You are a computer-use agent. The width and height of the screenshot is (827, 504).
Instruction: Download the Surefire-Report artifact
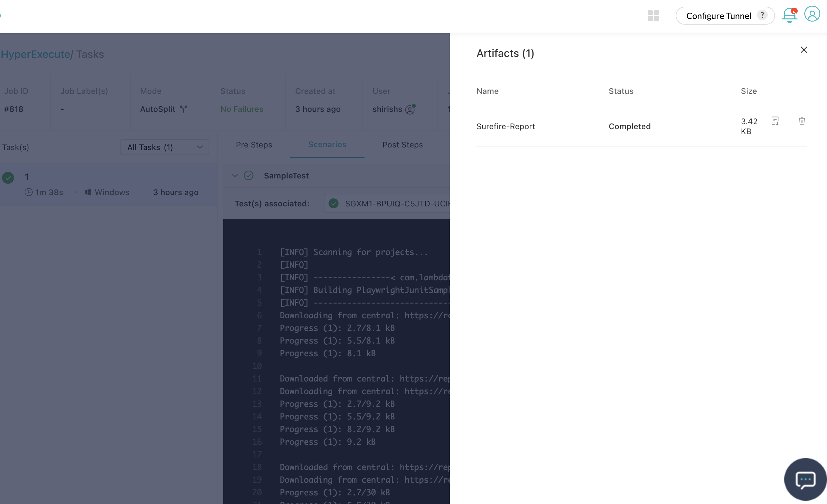775,121
